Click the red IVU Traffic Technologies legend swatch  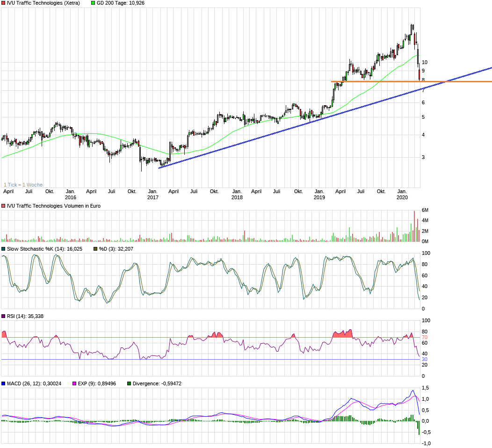(x=3, y=3)
